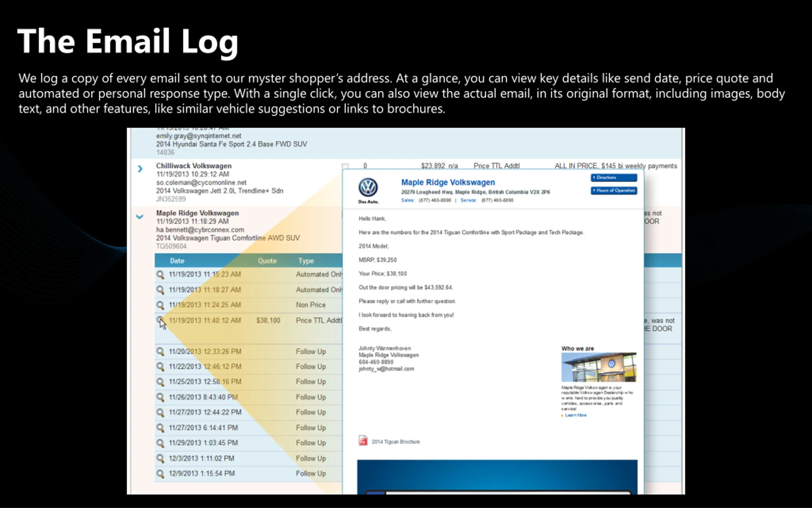Sort email log by Date column
The height and width of the screenshot is (508, 812).
click(177, 261)
